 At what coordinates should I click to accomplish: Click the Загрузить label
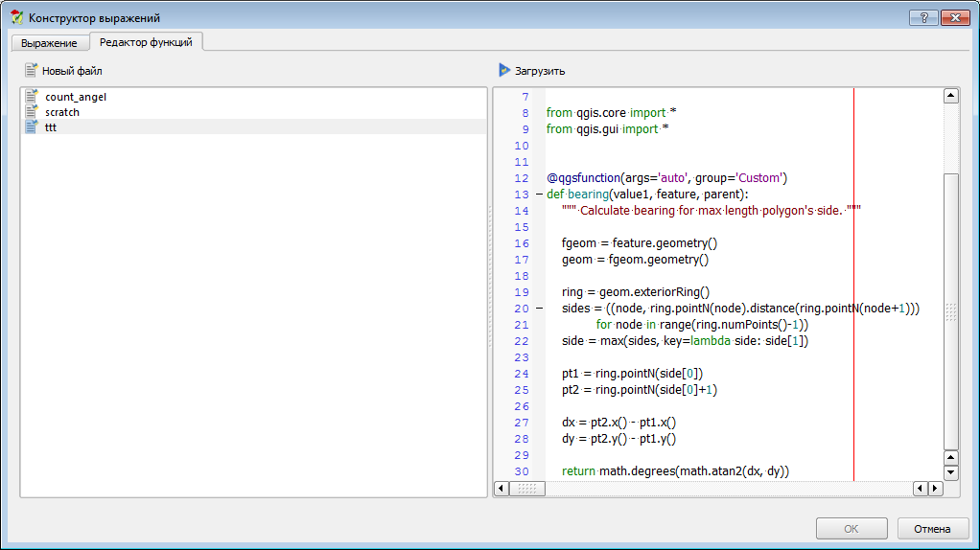click(x=540, y=71)
